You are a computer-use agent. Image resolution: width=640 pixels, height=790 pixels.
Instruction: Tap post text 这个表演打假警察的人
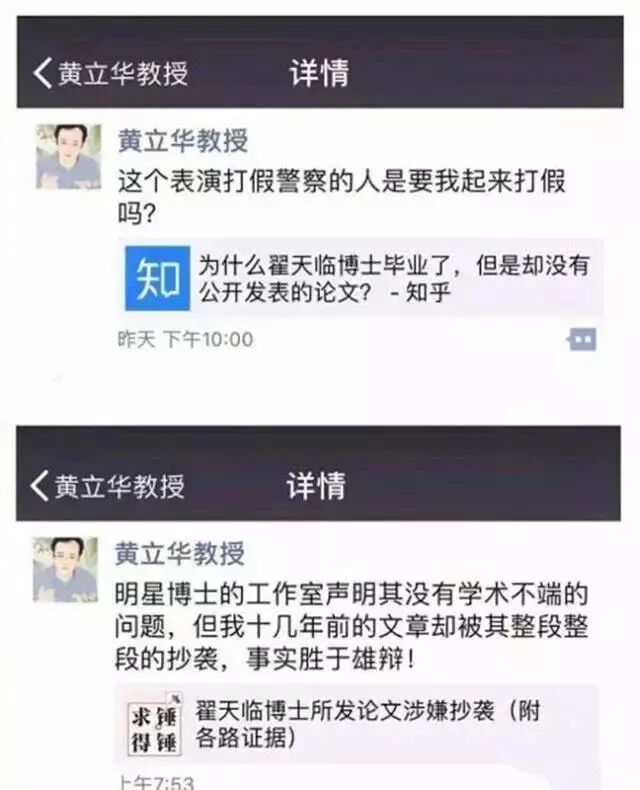(x=342, y=197)
